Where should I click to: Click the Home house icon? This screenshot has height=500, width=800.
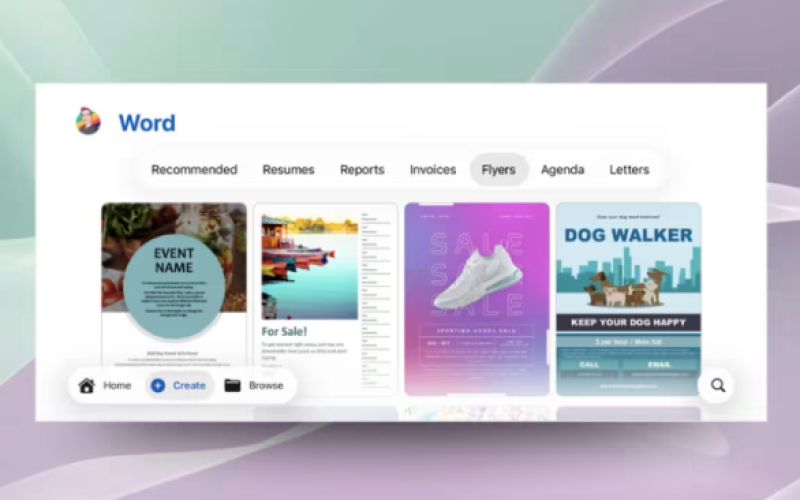coord(87,386)
